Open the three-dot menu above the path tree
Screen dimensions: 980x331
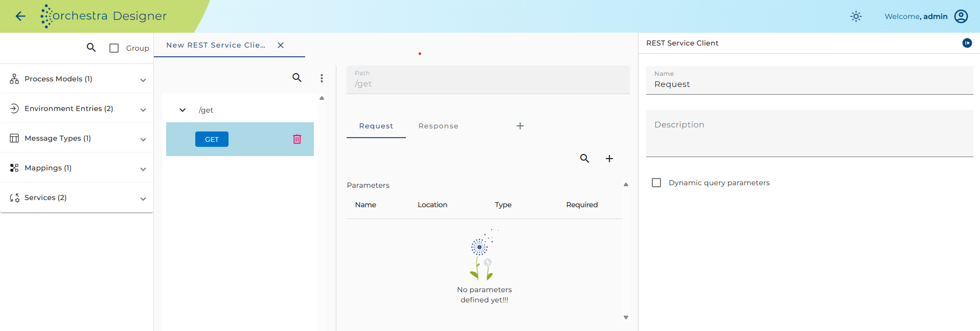click(322, 78)
